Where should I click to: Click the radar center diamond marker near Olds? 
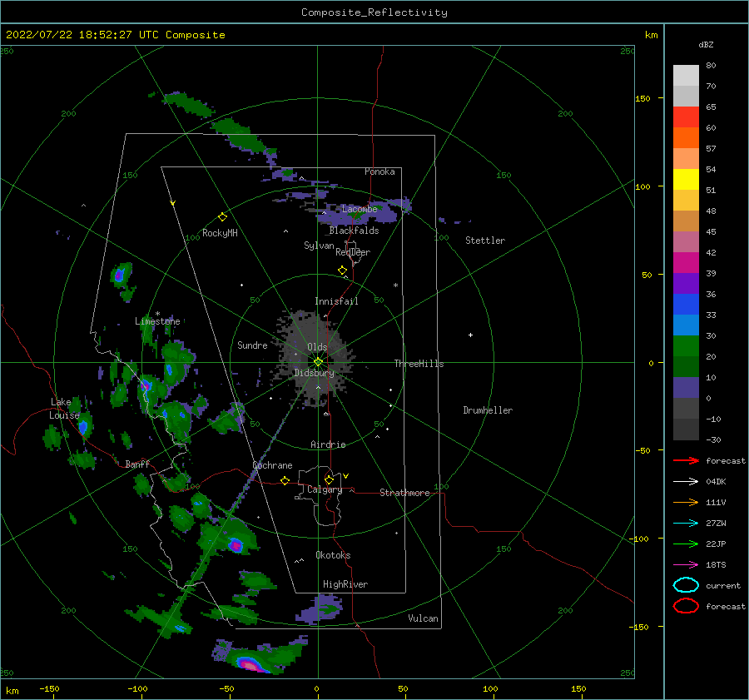click(318, 362)
